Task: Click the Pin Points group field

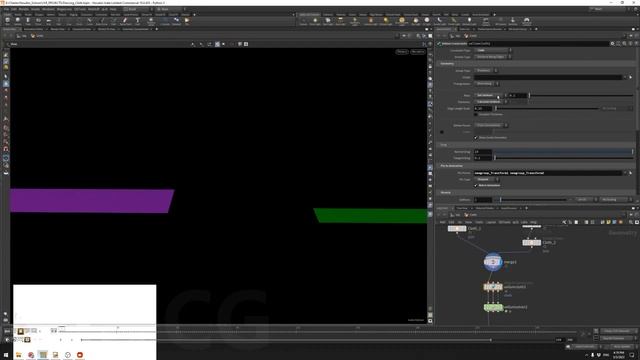Action: pyautogui.click(x=548, y=173)
